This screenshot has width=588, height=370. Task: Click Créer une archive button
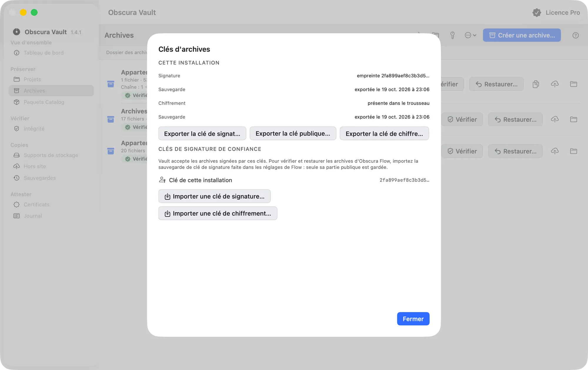(522, 35)
